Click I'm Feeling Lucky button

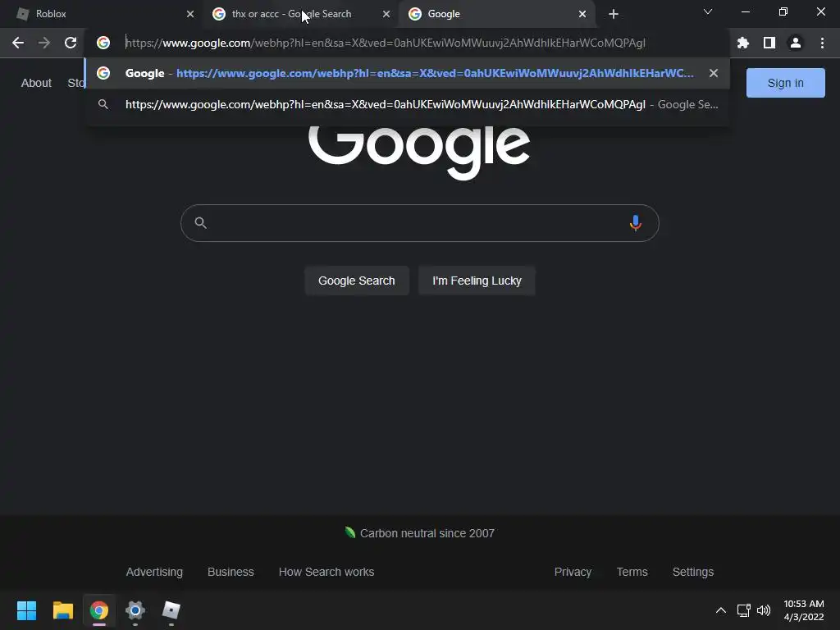(x=477, y=281)
